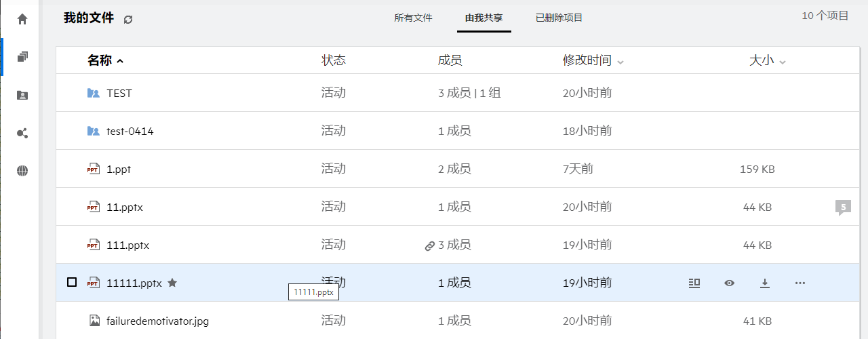Image resolution: width=868 pixels, height=339 pixels.
Task: Open the TEST shared folder
Action: click(119, 93)
